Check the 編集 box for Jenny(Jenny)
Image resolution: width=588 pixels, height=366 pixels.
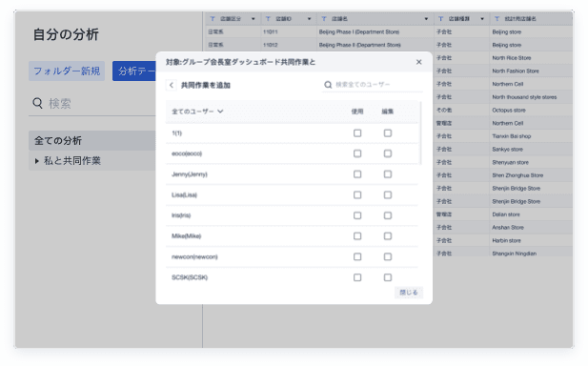388,174
